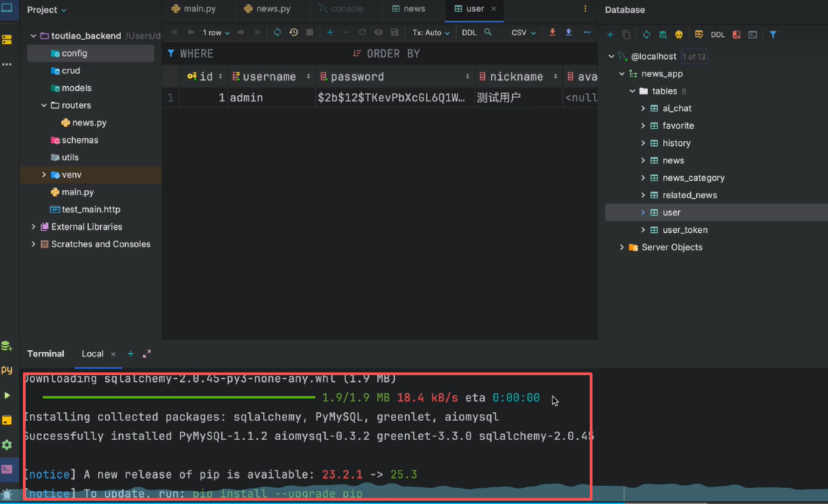
Task: Click the search magnifier in editor toolbar
Action: click(488, 32)
